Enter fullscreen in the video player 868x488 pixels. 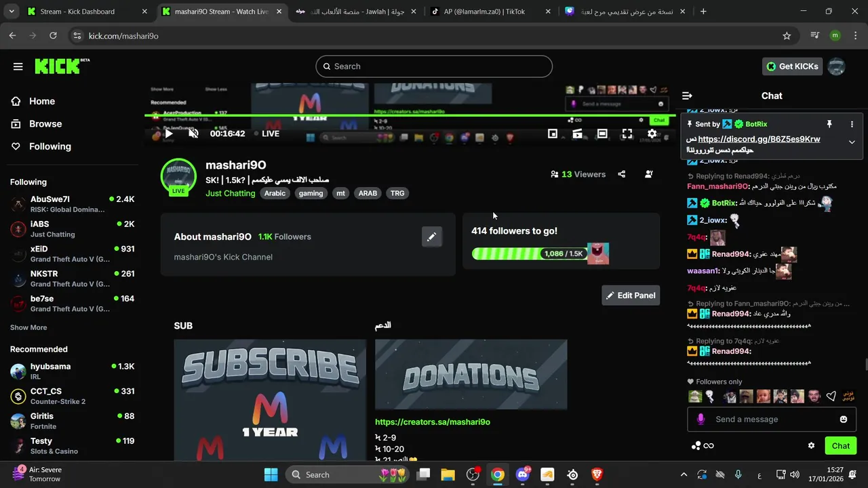627,134
